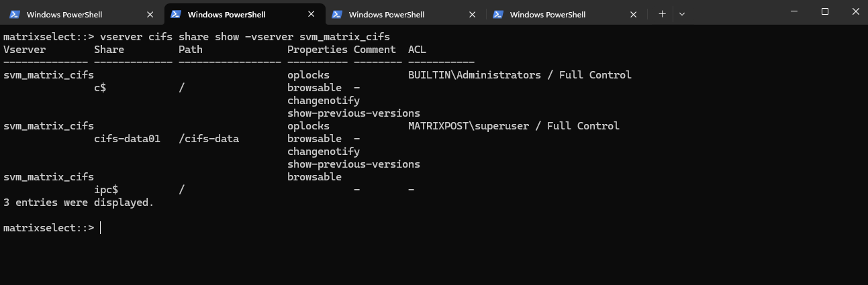
Task: Close the third Windows PowerShell tab
Action: tap(472, 14)
